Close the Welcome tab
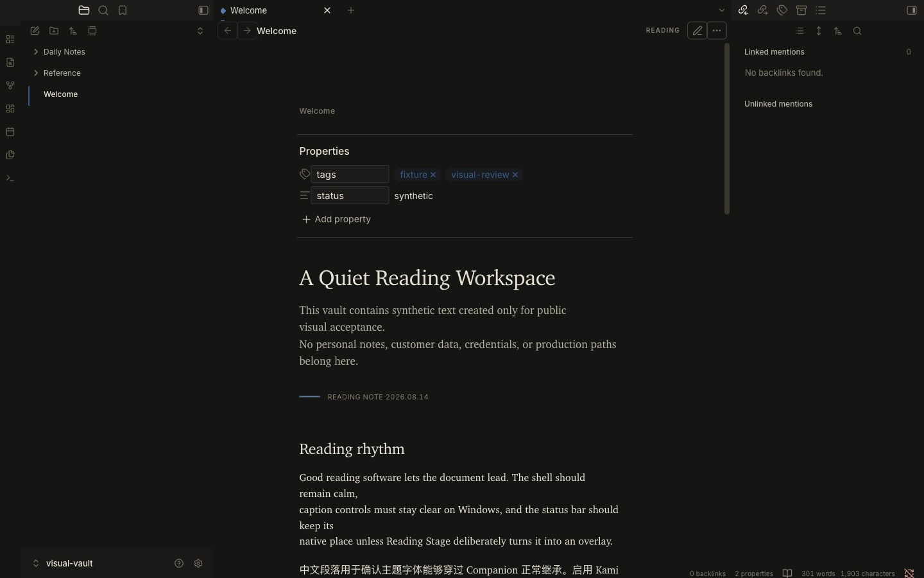Image resolution: width=924 pixels, height=578 pixels. pos(327,10)
